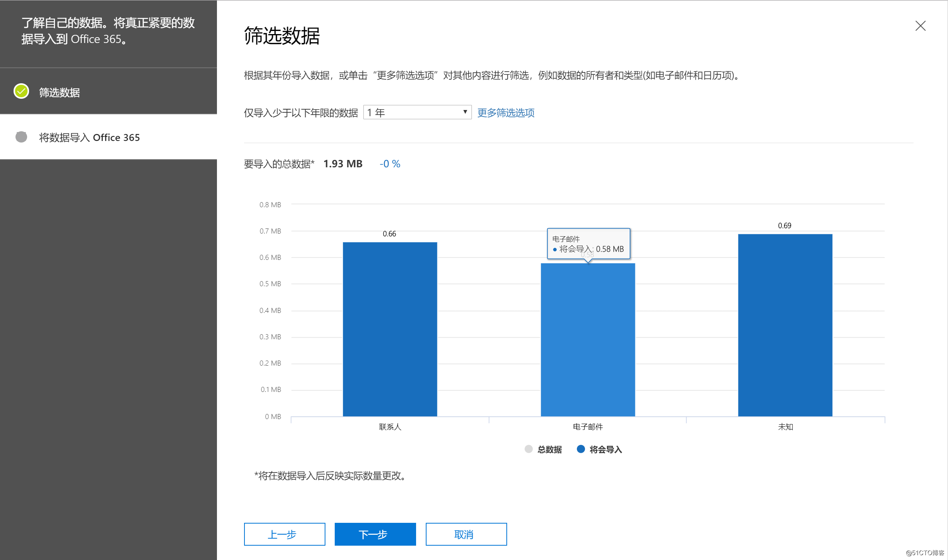Click the green checkmark step icon
The image size is (948, 560).
pyautogui.click(x=21, y=91)
